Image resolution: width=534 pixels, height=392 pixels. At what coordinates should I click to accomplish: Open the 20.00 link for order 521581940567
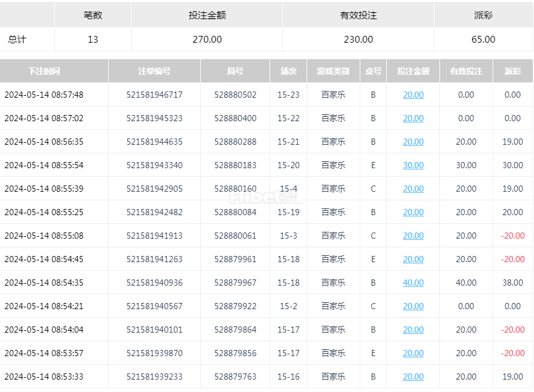click(x=413, y=306)
